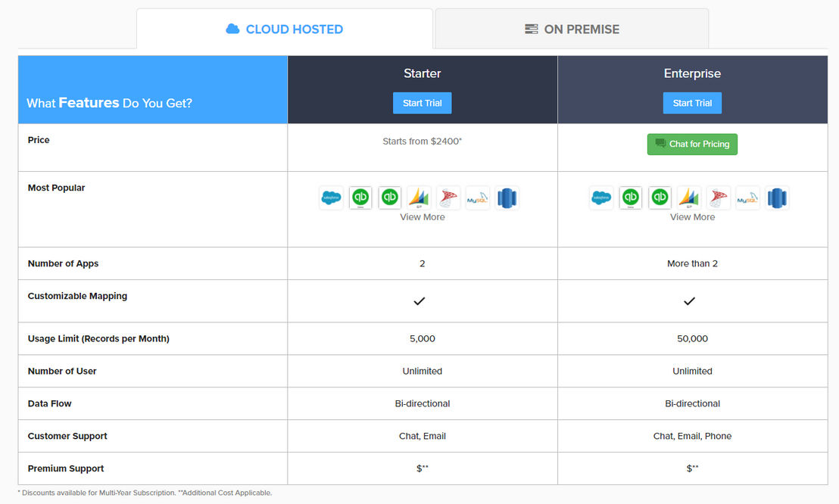Click the Dynamics GP icon in Starter column

tap(419, 198)
